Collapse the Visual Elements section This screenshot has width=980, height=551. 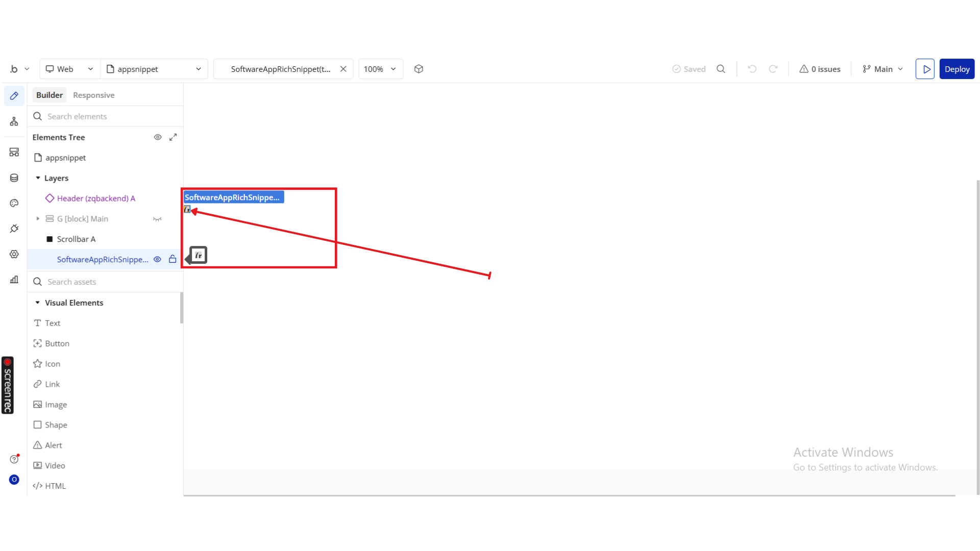(38, 303)
